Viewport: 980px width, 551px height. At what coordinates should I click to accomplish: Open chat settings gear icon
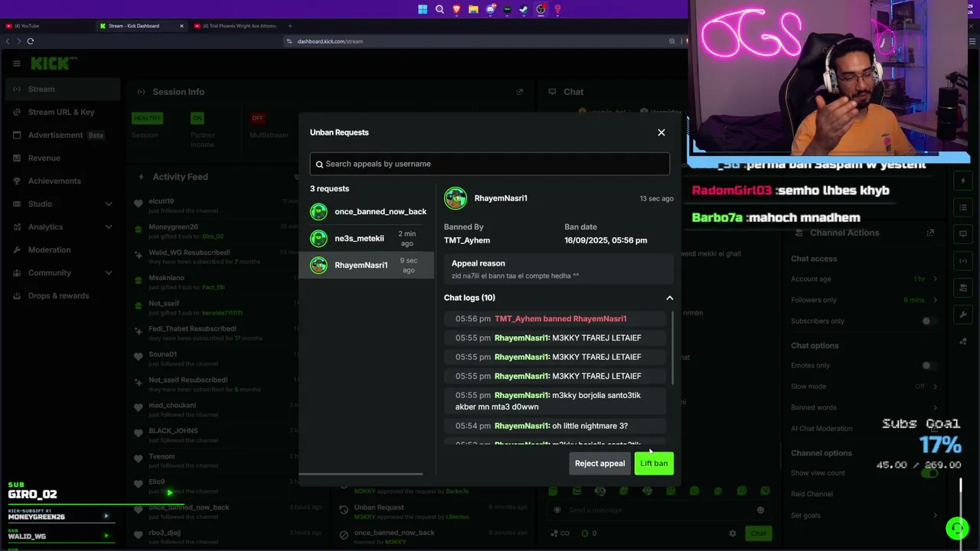[733, 533]
